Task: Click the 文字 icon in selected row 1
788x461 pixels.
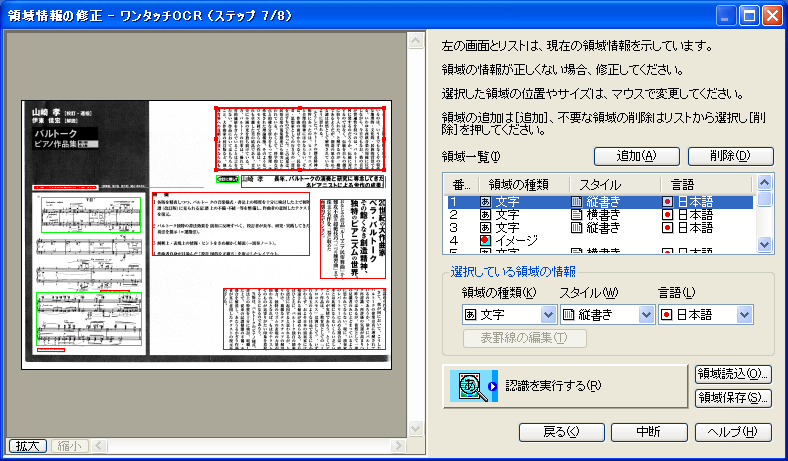Action: (485, 202)
